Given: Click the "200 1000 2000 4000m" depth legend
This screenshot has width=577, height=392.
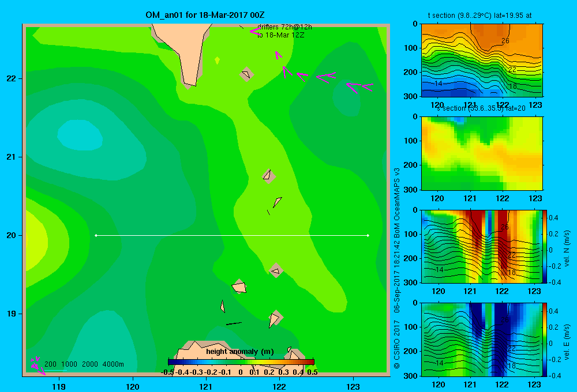Looking at the screenshot, I should (x=84, y=364).
